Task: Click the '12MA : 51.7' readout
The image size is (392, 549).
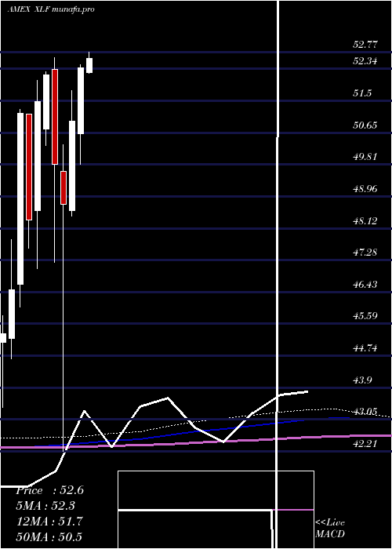Action: pos(49,522)
